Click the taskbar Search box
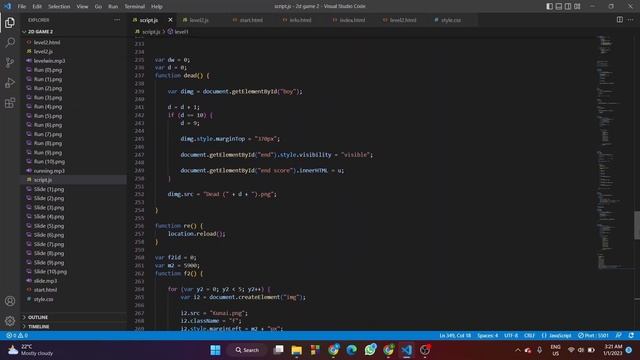Image resolution: width=640 pixels, height=360 pixels. point(247,350)
